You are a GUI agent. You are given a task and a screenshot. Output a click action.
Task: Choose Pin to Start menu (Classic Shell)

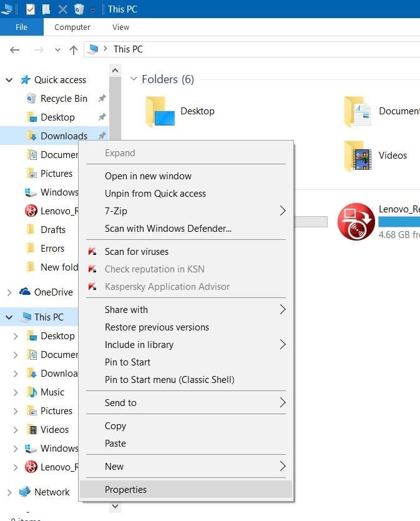pyautogui.click(x=186, y=380)
